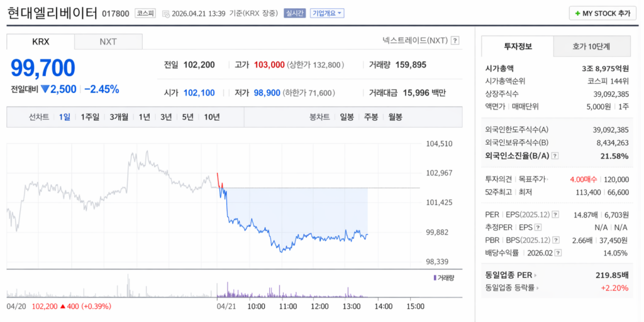Click the 04/21 date label under chart
This screenshot has width=644, height=322.
225,306
